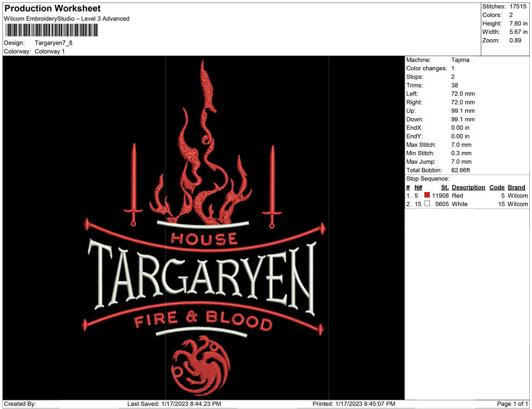Click the 'Brand' column header

(x=516, y=187)
